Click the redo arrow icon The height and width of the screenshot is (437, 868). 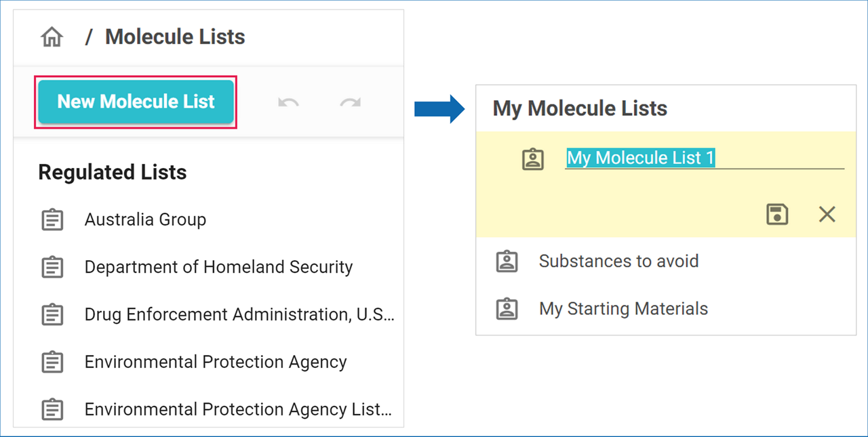coord(350,102)
